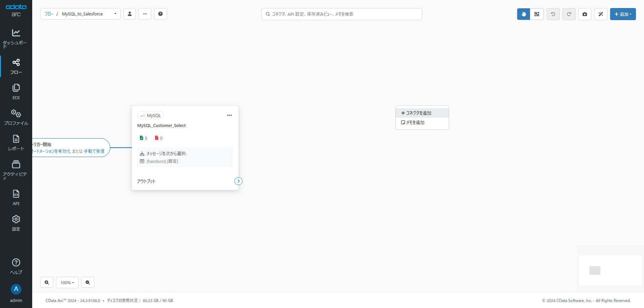The image size is (644, 308).
Task: Click the MySQL connector type badge
Action: 150,115
